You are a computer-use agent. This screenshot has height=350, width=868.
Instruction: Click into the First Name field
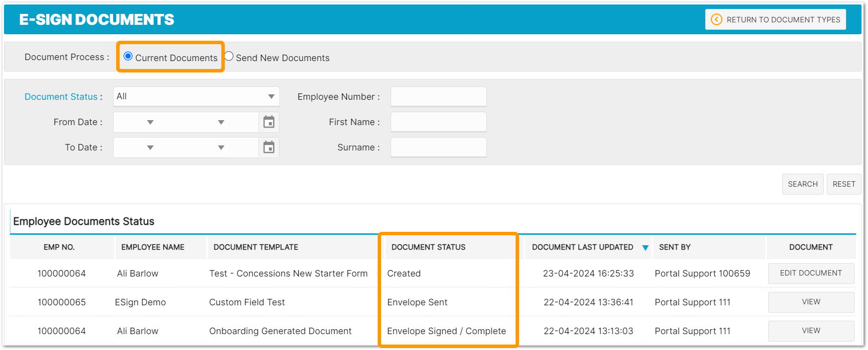[x=438, y=122]
